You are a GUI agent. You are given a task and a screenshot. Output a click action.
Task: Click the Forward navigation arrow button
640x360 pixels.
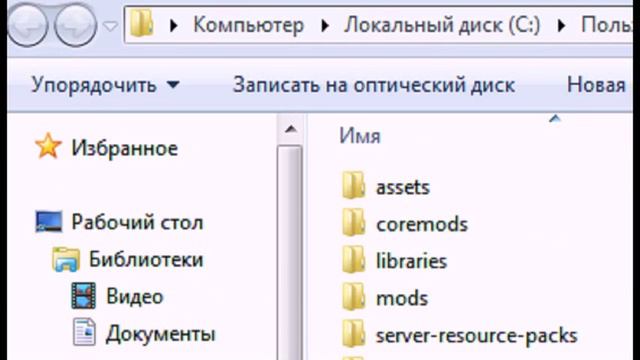click(75, 25)
